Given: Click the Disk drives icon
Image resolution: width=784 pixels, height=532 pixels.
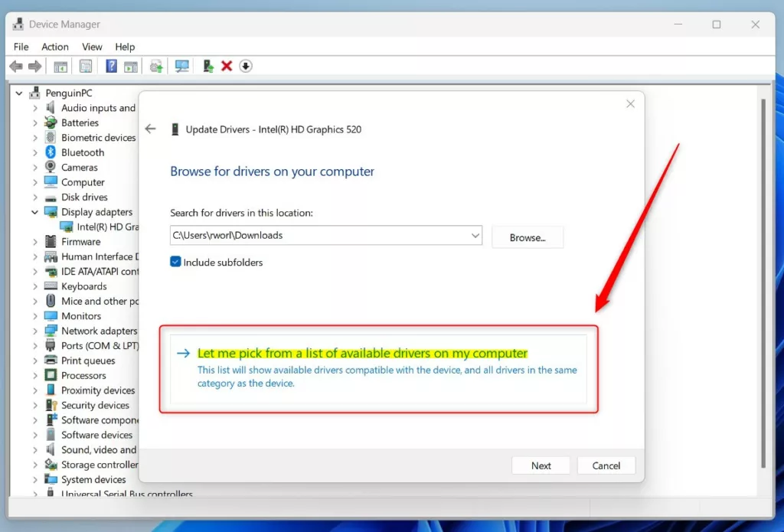Looking at the screenshot, I should click(x=51, y=197).
